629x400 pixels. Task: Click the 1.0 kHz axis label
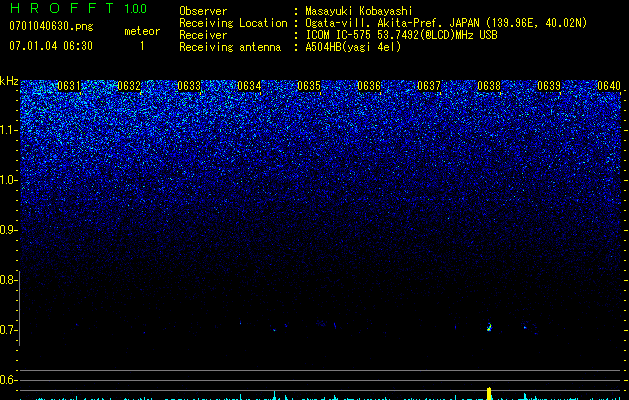click(x=8, y=180)
